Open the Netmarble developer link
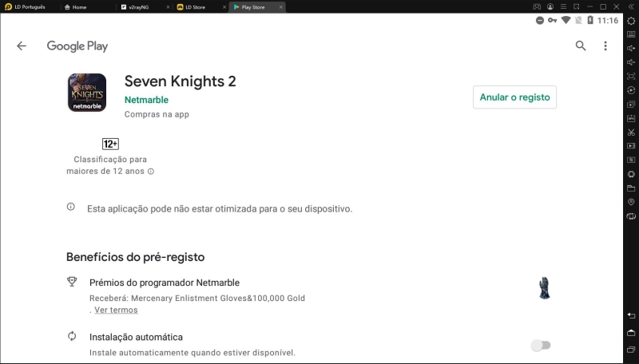This screenshot has height=364, width=639. coord(146,100)
